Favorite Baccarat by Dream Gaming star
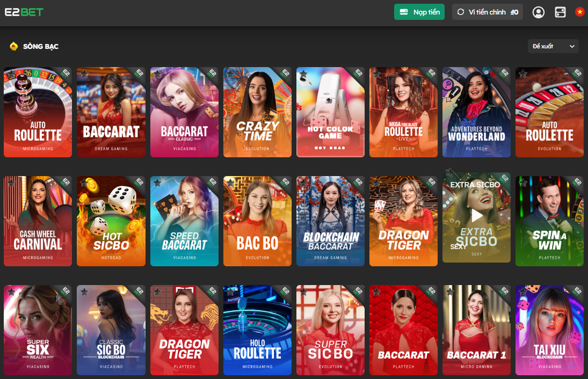 (x=84, y=74)
